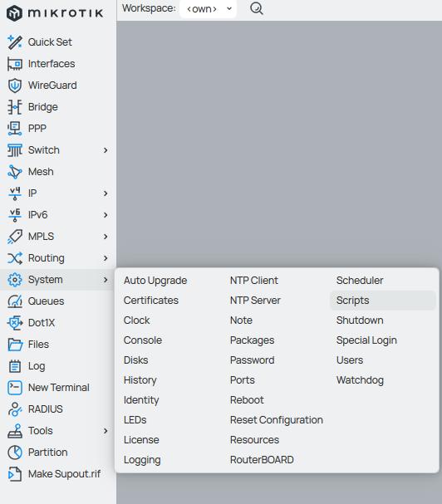This screenshot has height=504, width=442.
Task: Open Special Login menu entry
Action: coord(366,340)
